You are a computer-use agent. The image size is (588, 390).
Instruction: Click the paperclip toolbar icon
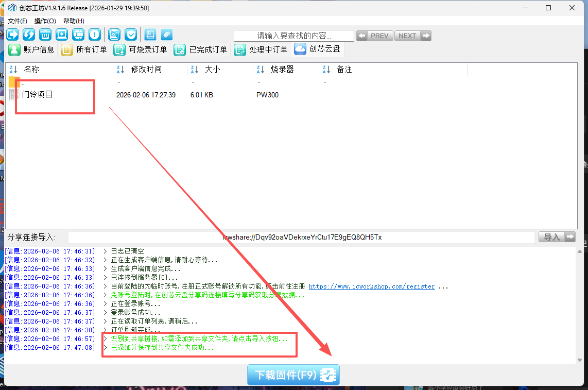pyautogui.click(x=166, y=35)
